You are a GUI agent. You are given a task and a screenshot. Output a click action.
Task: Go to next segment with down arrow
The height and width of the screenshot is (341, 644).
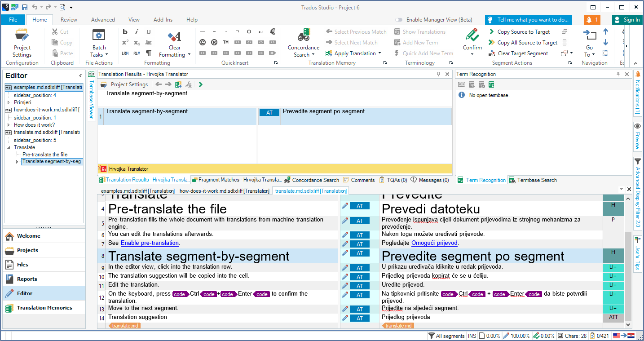point(605,42)
